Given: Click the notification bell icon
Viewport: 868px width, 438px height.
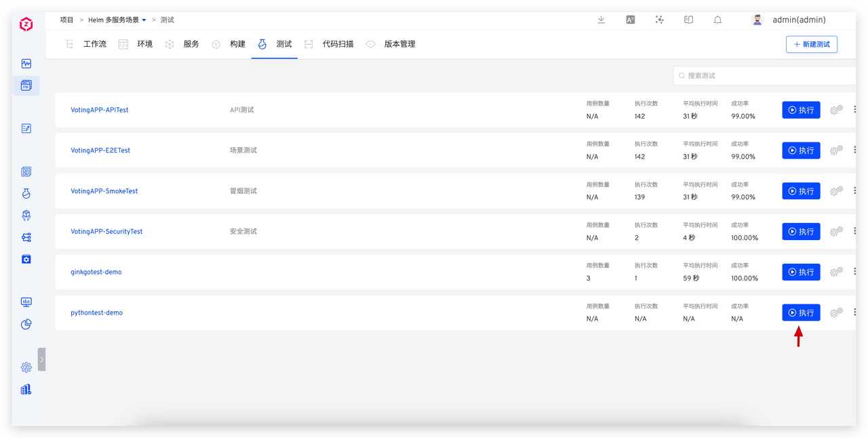Looking at the screenshot, I should coord(717,20).
